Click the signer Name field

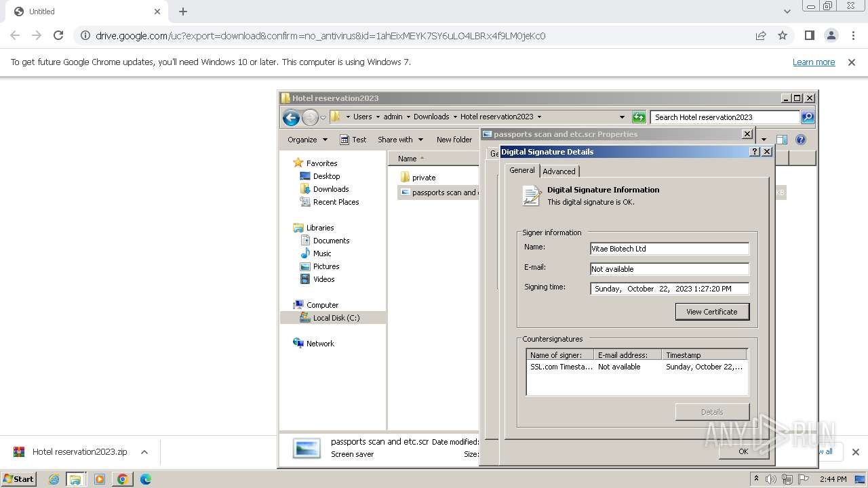[670, 249]
